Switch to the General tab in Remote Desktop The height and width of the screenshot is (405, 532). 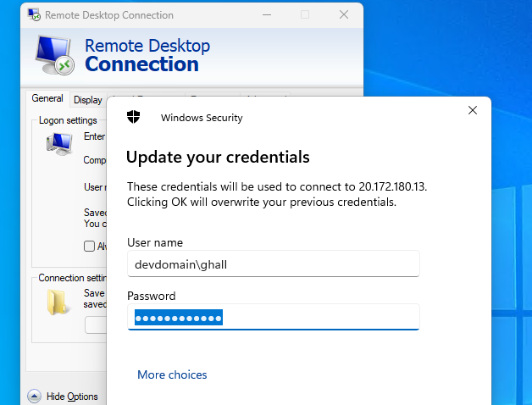pyautogui.click(x=47, y=98)
